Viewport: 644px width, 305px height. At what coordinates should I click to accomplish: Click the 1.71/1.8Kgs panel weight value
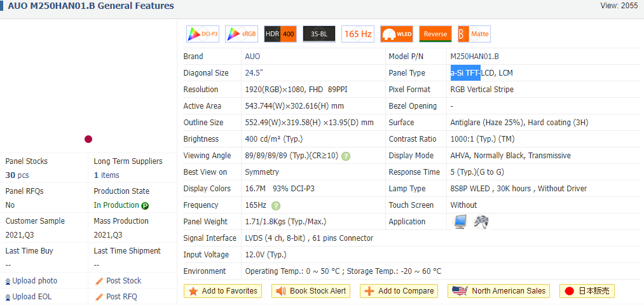[x=285, y=222]
